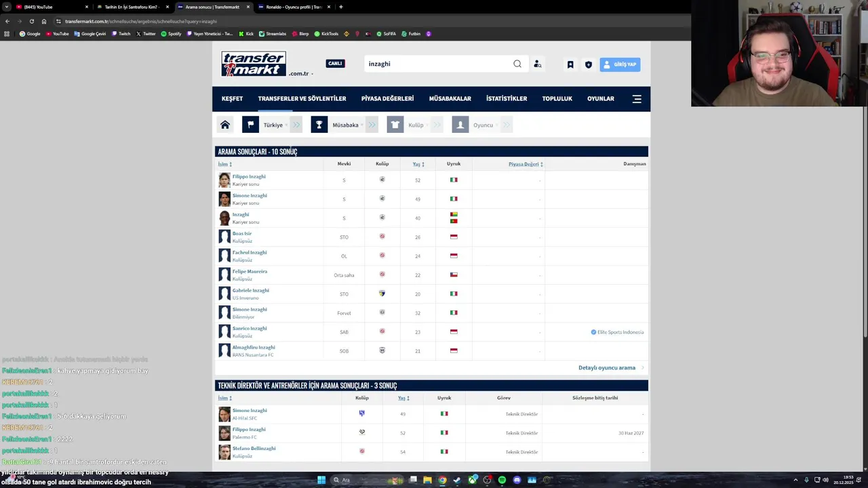Open the TOPLULUK menu

tap(557, 99)
